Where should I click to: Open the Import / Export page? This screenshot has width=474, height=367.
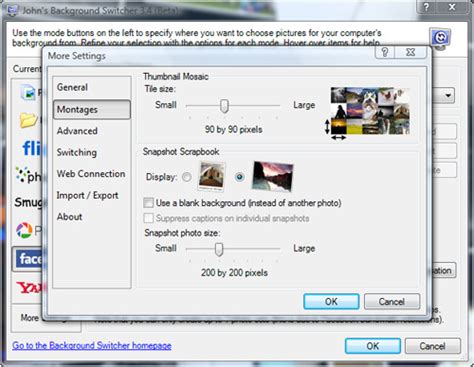click(x=87, y=195)
